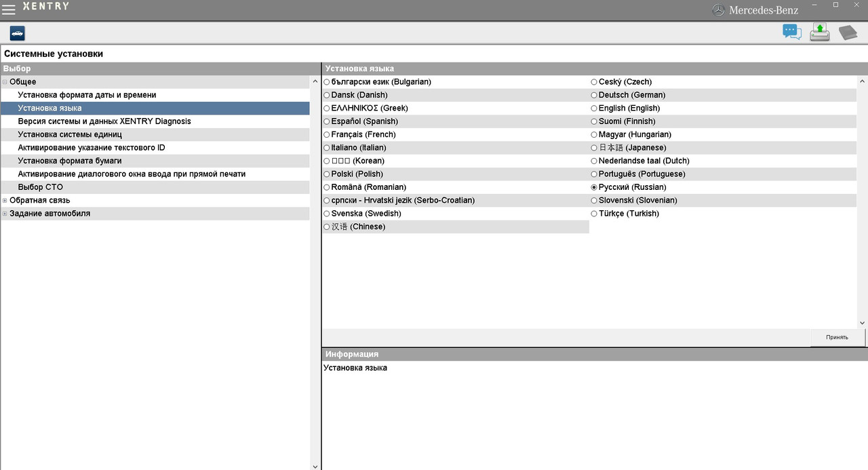Image resolution: width=868 pixels, height=470 pixels.
Task: Choose Français (French) option
Action: pos(327,134)
